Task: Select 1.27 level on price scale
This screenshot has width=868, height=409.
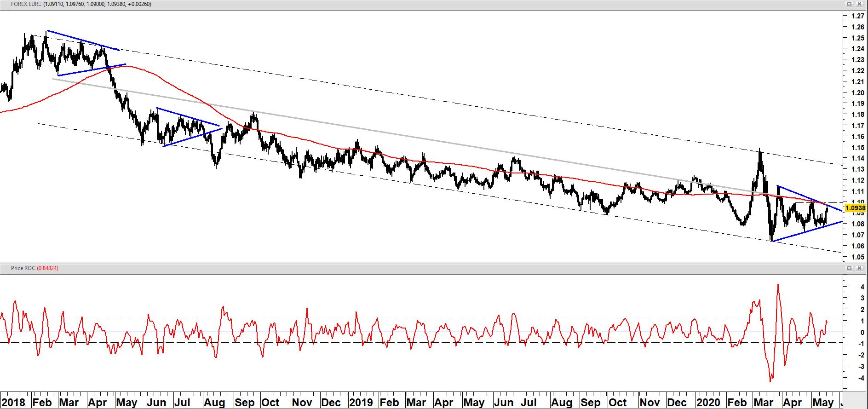Action: coord(857,16)
